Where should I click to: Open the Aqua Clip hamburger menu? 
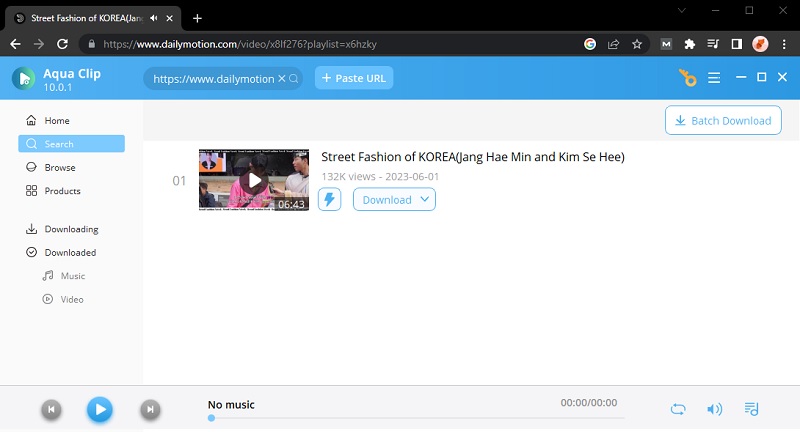pyautogui.click(x=714, y=78)
